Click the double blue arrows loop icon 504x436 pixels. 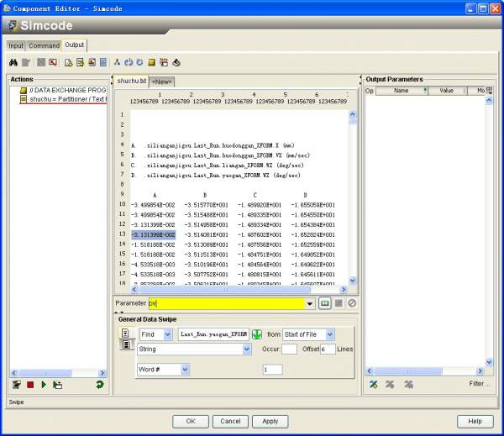pyautogui.click(x=129, y=62)
